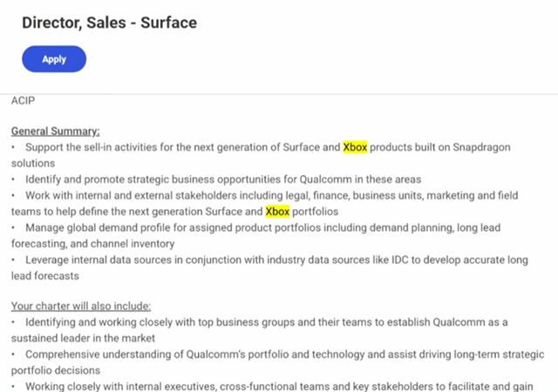
Task: Click the 'Comprehensive understanding of Qualcomm's portfolio' bullet
Action: point(174,354)
